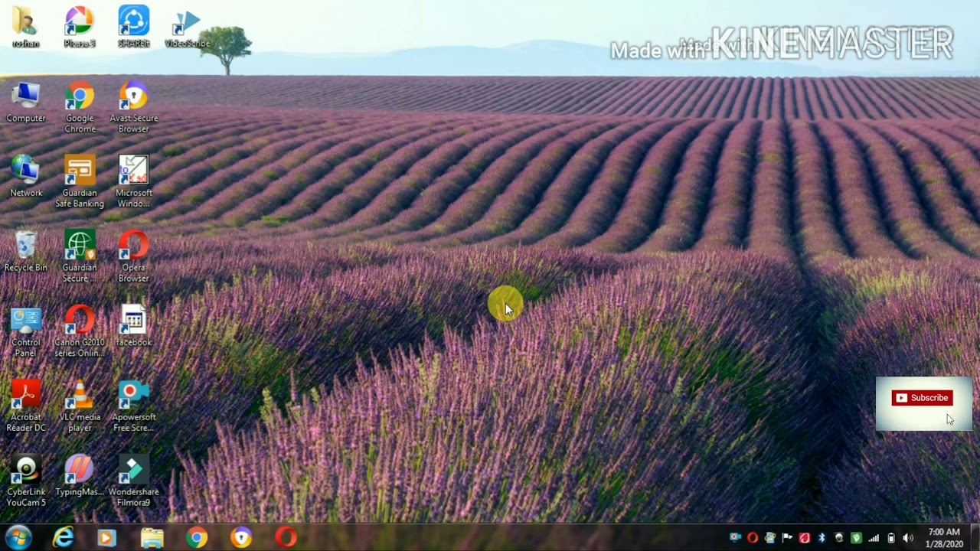Viewport: 980px width, 551px height.
Task: Click the Recycle Bin icon
Action: 26,251
